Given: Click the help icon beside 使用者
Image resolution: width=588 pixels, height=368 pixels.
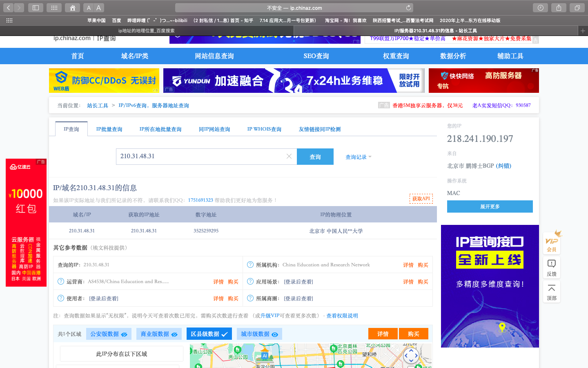Looking at the screenshot, I should click(61, 298).
